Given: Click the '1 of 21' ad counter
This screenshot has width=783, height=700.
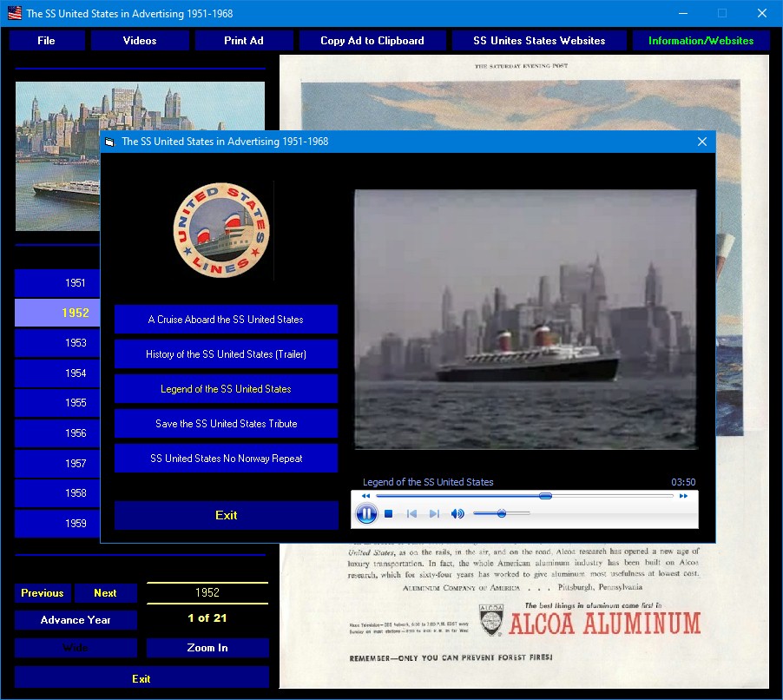Looking at the screenshot, I should (x=207, y=618).
